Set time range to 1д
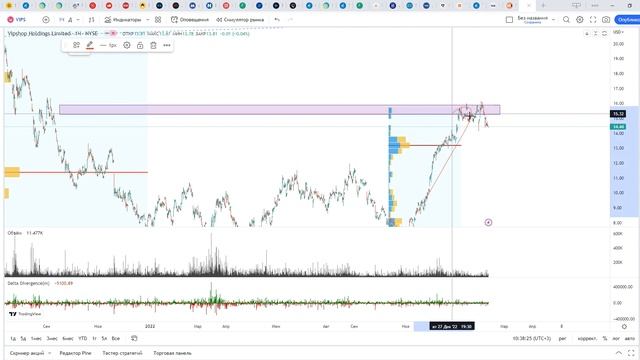This screenshot has width=640, height=360. click(13, 338)
